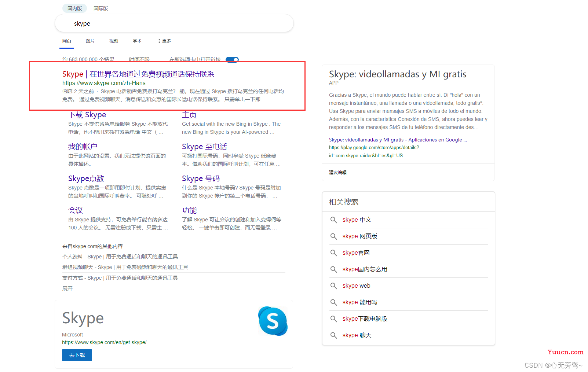
Task: Open the Skype 号码 sublink
Action: point(201,178)
